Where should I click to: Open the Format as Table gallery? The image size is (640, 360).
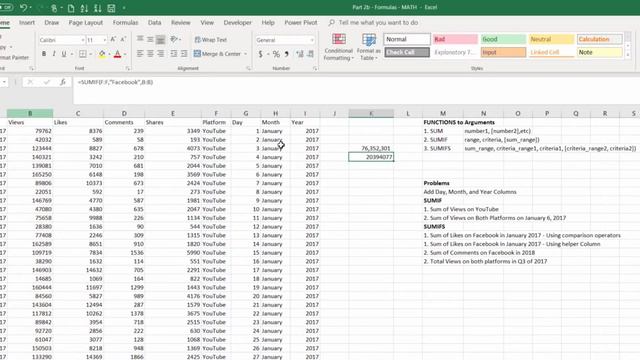pos(369,47)
